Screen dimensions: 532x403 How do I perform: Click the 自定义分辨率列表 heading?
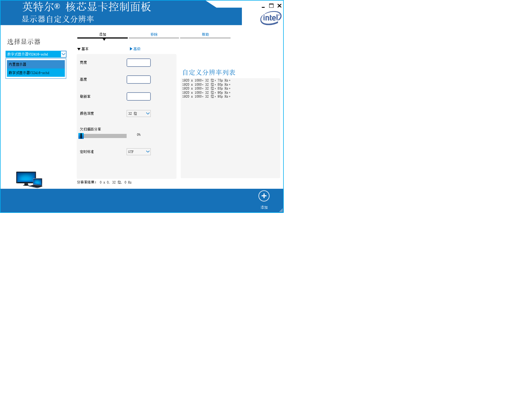(x=209, y=72)
